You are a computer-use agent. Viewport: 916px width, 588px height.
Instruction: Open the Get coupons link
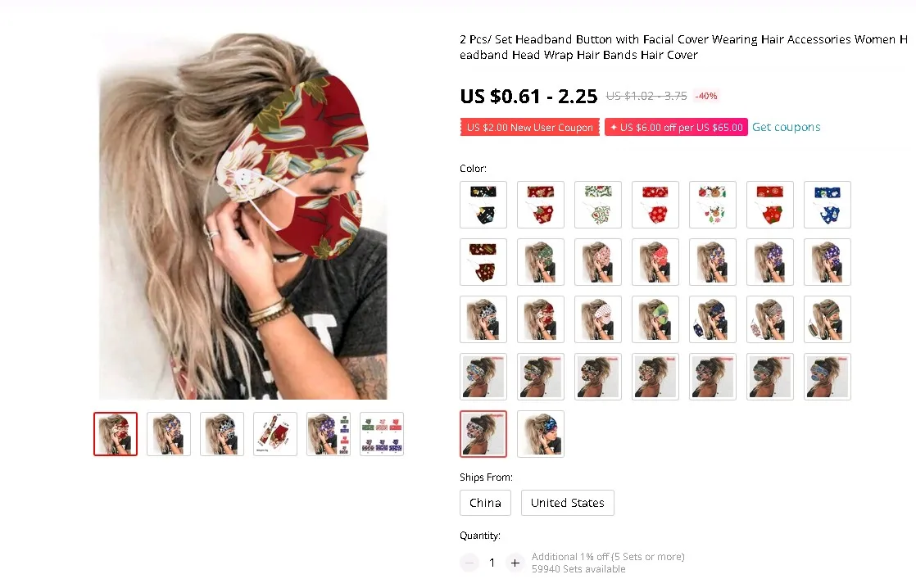point(786,127)
